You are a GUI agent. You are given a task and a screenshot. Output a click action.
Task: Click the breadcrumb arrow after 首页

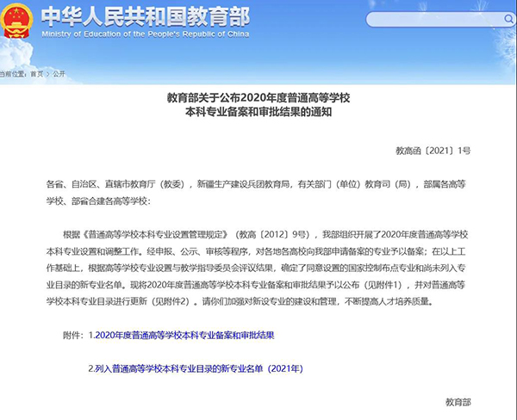pos(47,74)
